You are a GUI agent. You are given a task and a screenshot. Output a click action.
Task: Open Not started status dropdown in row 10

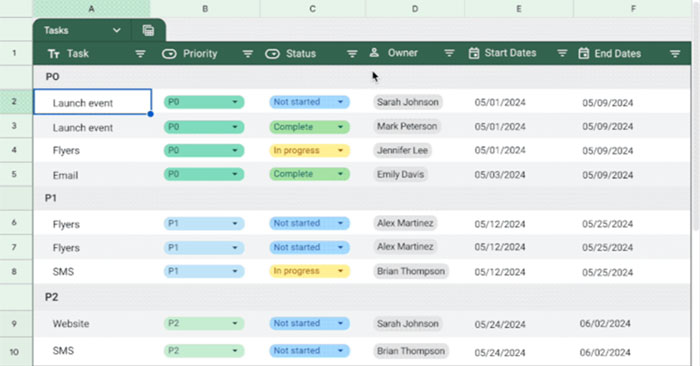click(x=309, y=351)
